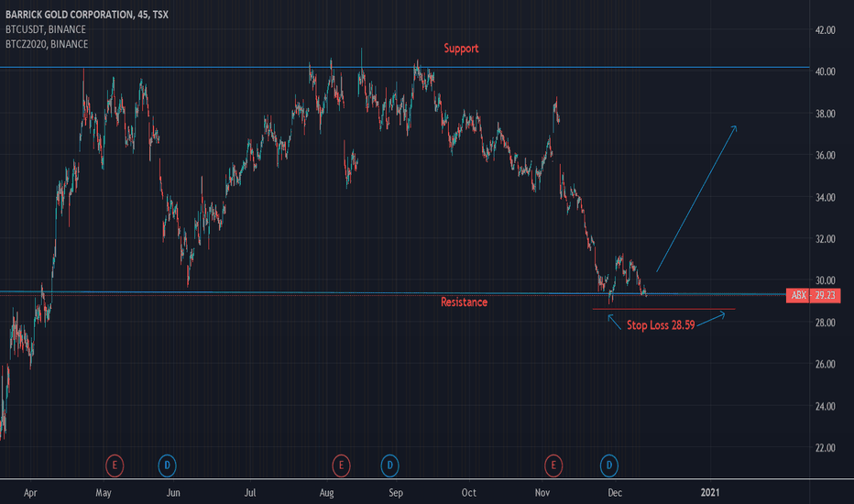Click the 32.00 price axis value
This screenshot has height=504, width=854.
(x=825, y=238)
